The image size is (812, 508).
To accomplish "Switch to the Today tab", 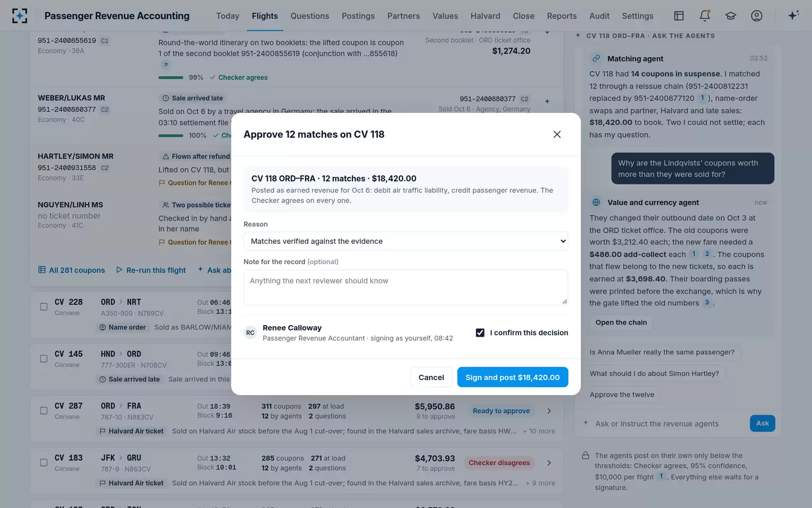I will [228, 16].
